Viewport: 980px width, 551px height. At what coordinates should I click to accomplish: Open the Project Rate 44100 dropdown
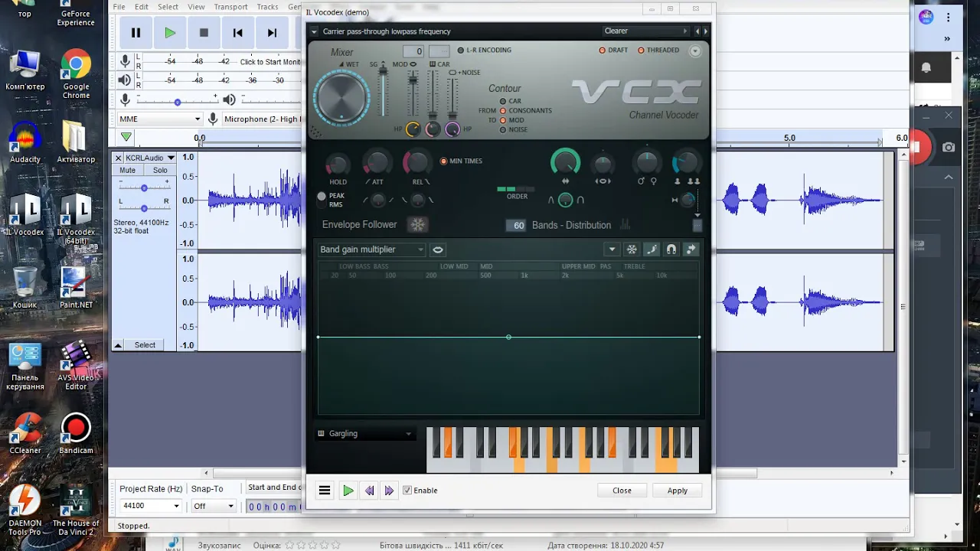pyautogui.click(x=151, y=506)
